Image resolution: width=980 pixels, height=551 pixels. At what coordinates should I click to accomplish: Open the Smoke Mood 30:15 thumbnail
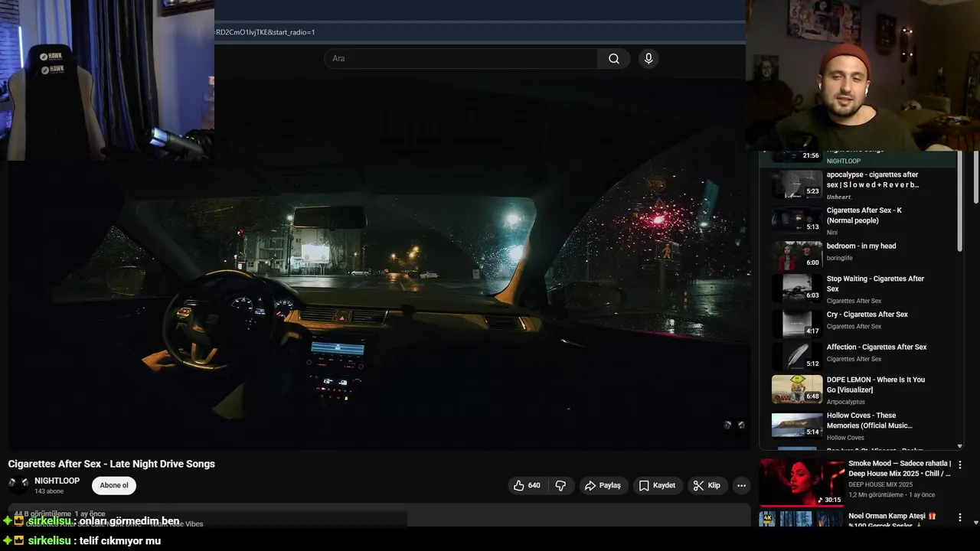pyautogui.click(x=802, y=482)
